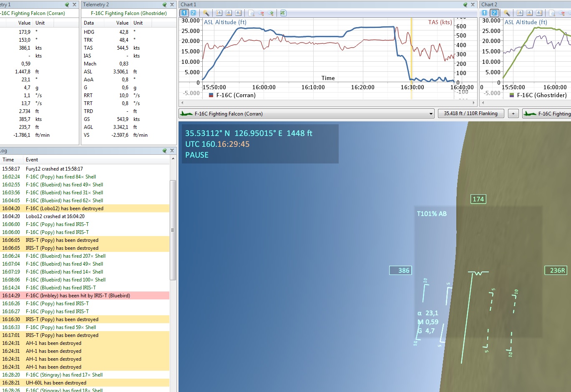571x392 pixels.
Task: Pin the Telemetry 2 panel
Action: coord(165,5)
